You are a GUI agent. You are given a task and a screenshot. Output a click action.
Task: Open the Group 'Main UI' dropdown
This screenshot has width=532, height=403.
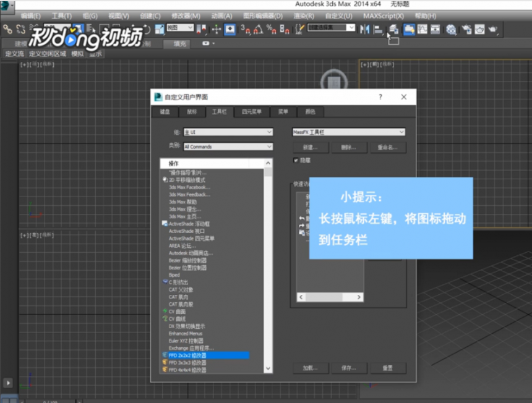228,132
